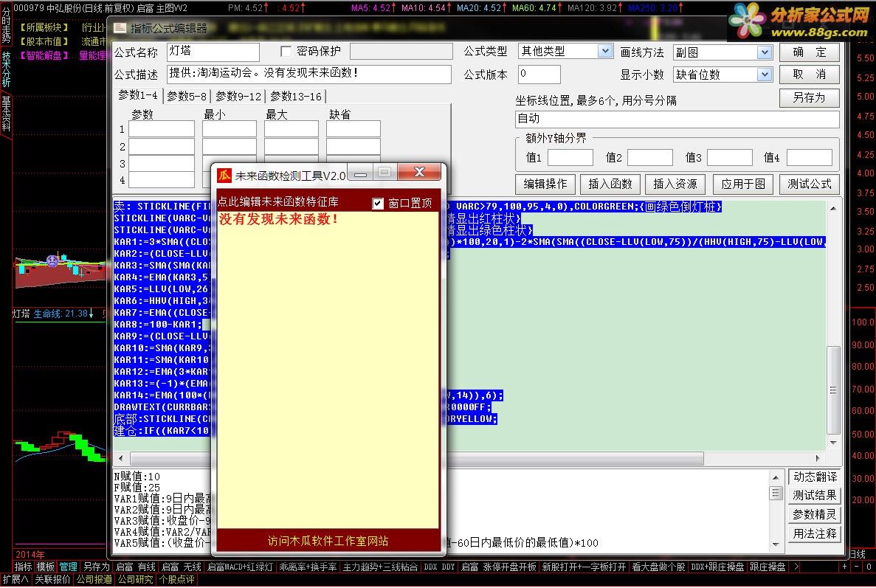Click the 用法注释 button
Viewport: 876px width, 588px height.
pyautogui.click(x=815, y=533)
